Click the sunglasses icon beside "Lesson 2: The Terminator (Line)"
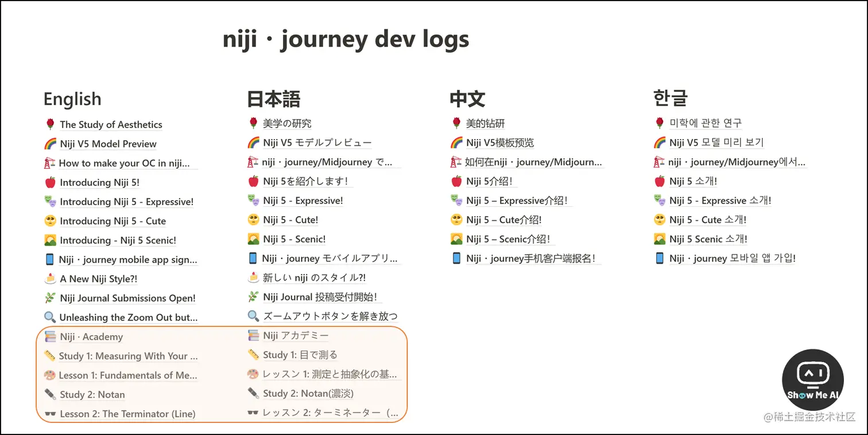 [x=50, y=414]
